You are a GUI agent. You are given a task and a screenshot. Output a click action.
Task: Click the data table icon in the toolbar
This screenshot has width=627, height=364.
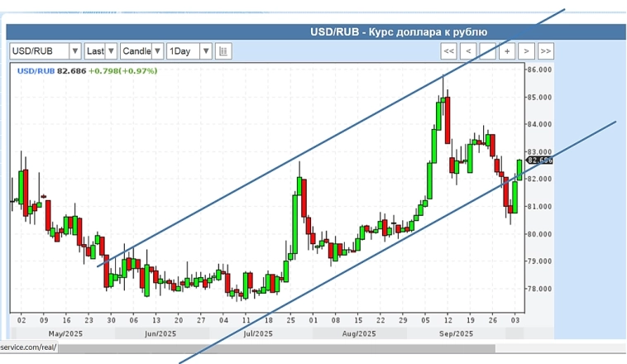pyautogui.click(x=223, y=51)
